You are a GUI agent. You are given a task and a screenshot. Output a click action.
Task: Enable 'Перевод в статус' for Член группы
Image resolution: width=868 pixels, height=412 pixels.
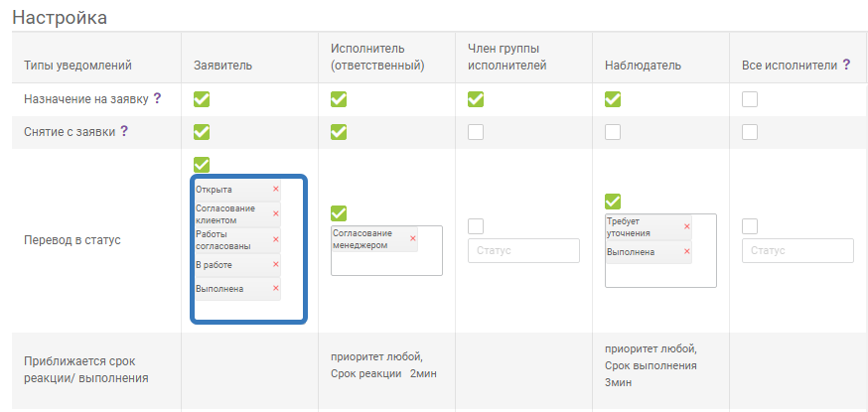coord(476,226)
